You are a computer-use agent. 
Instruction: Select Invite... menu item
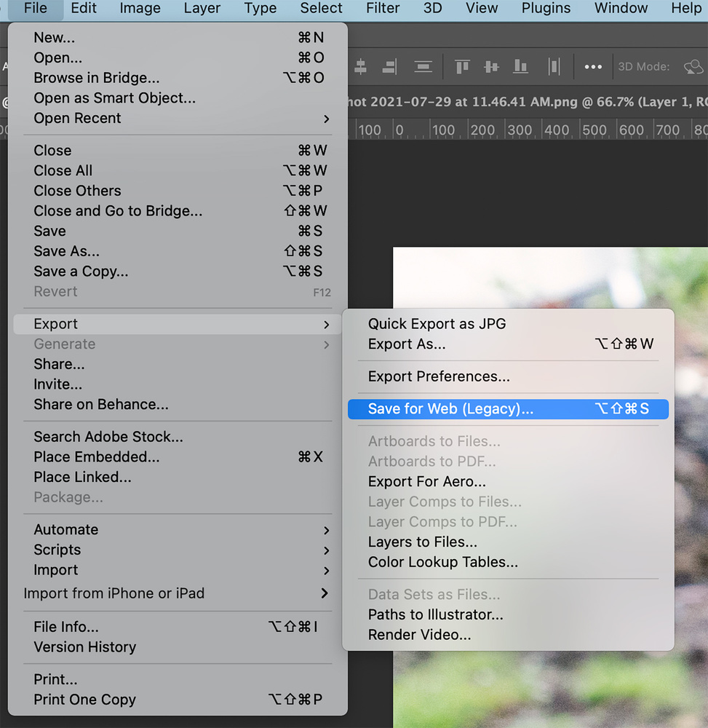tap(178, 384)
